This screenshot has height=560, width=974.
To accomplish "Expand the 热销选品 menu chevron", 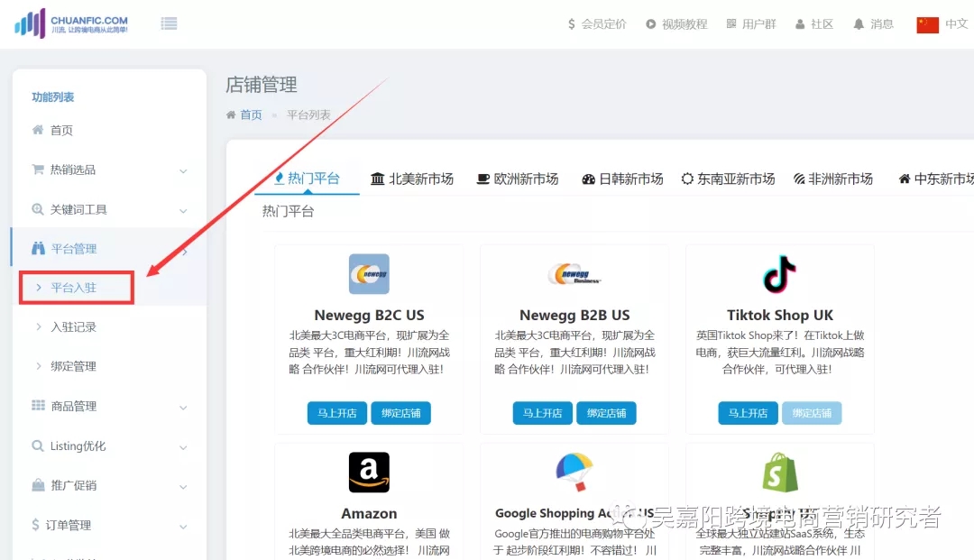I will click(183, 170).
